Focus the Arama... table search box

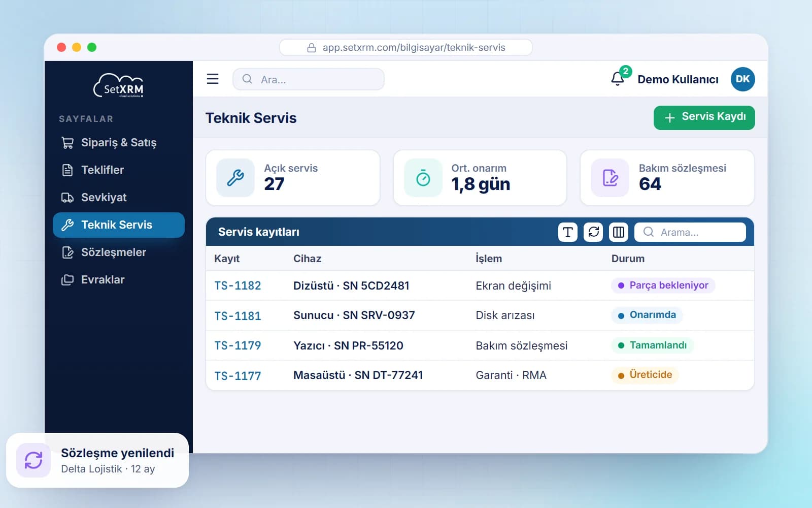tap(690, 232)
